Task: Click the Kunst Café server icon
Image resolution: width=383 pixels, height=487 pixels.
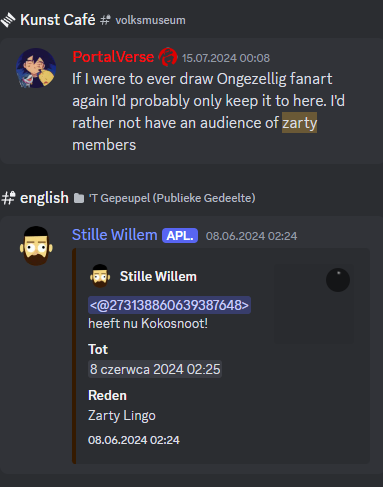Action: [x=8, y=20]
